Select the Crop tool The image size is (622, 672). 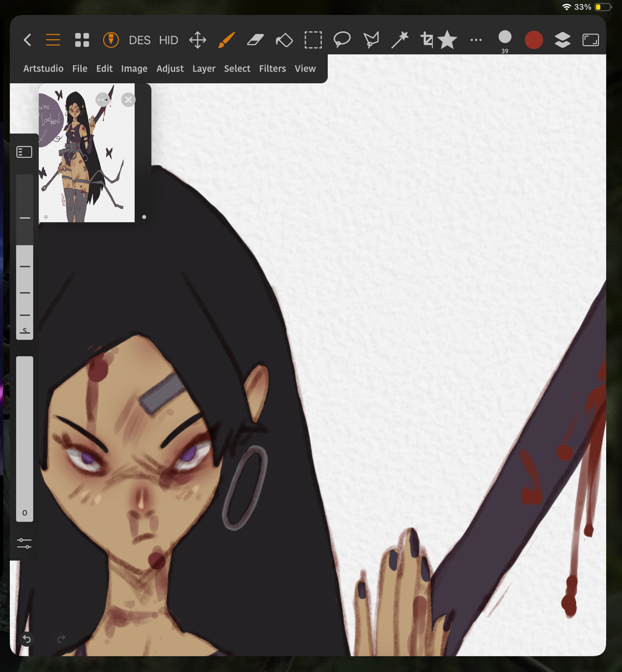[x=426, y=40]
